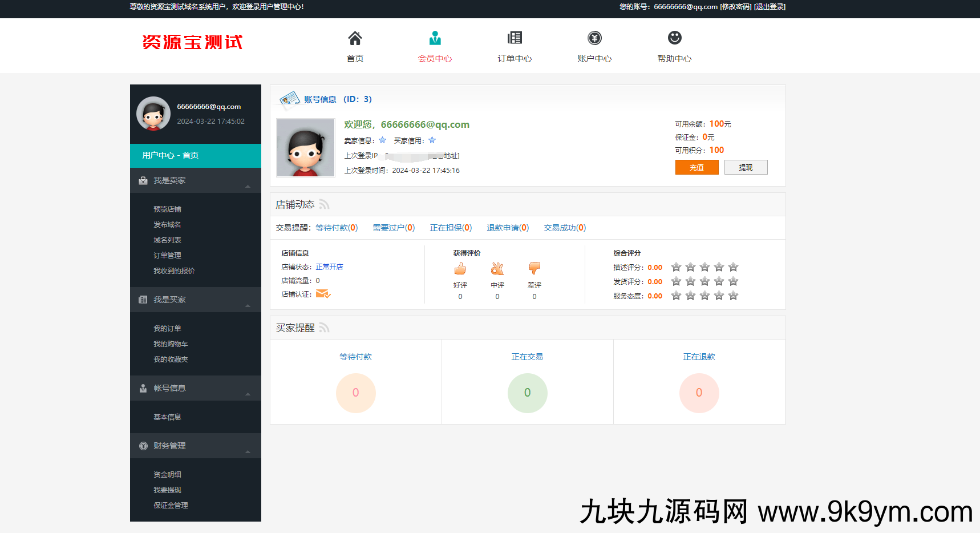The width and height of the screenshot is (980, 533).
Task: Click the 正在交易 green count circle
Action: pos(528,393)
